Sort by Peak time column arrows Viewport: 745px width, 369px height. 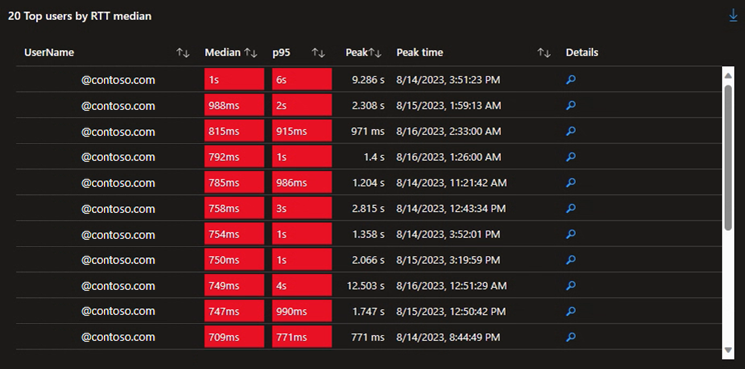[x=544, y=53]
